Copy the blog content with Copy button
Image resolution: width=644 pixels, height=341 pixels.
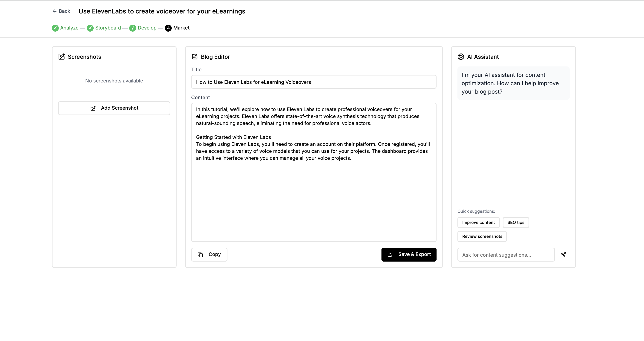point(209,255)
